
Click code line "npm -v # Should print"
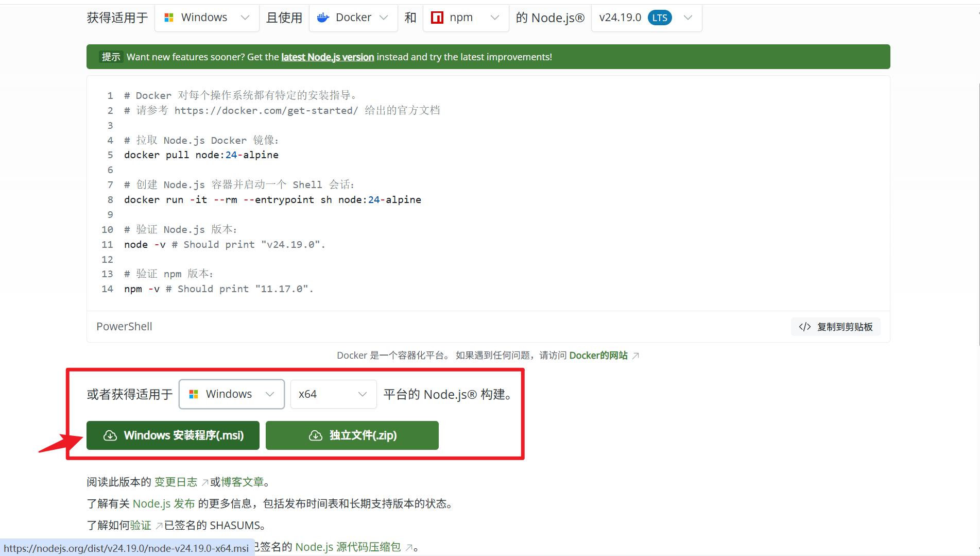click(x=219, y=289)
